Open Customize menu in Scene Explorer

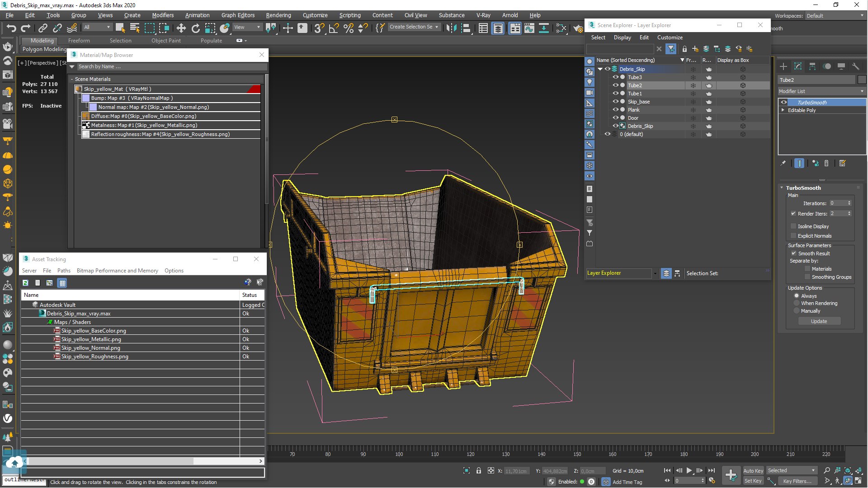point(670,38)
